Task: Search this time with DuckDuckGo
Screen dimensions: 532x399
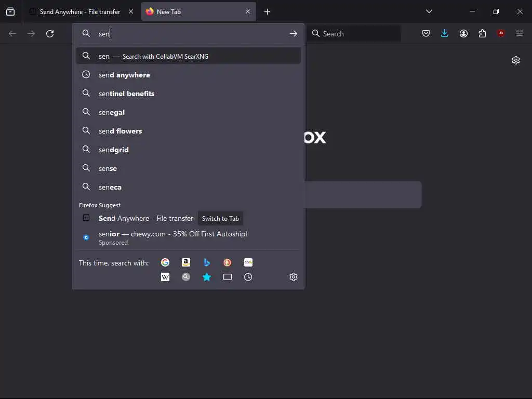Action: coord(228,262)
